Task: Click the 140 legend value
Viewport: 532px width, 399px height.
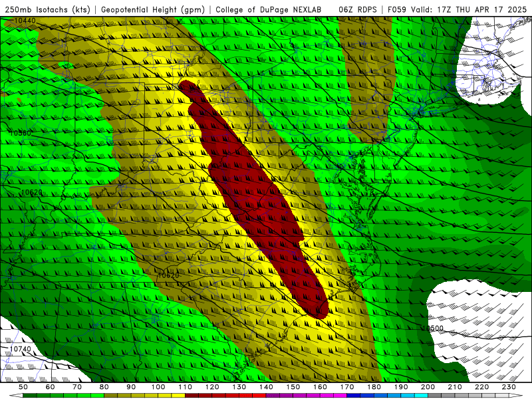Action: (267, 387)
